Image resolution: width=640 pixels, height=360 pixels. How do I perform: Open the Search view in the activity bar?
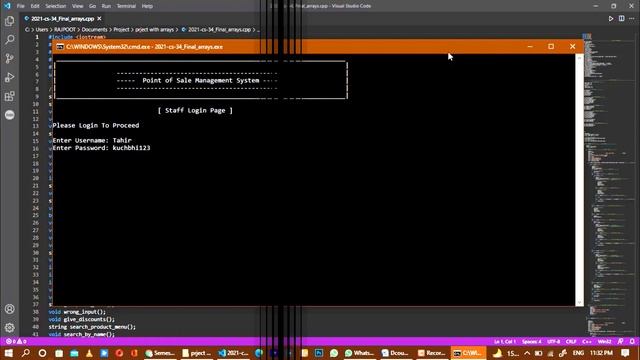9,40
